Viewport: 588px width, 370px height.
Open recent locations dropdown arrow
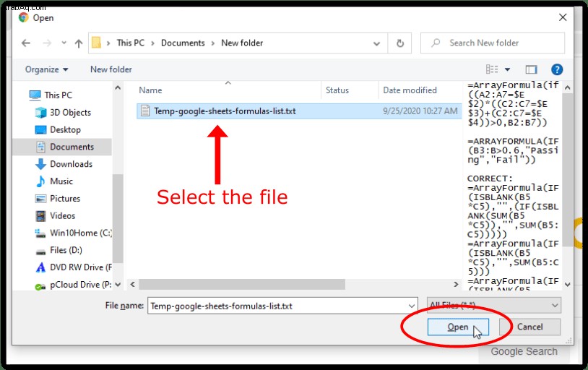(x=64, y=43)
